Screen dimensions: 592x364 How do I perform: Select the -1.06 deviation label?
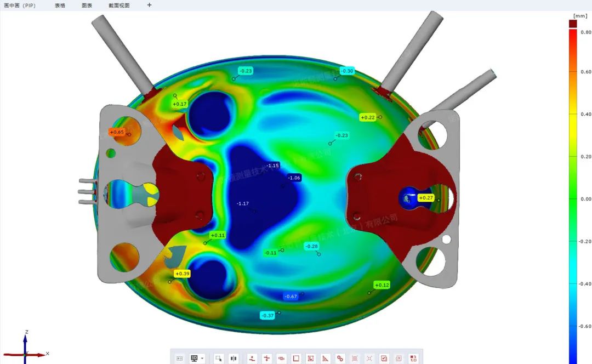point(294,178)
